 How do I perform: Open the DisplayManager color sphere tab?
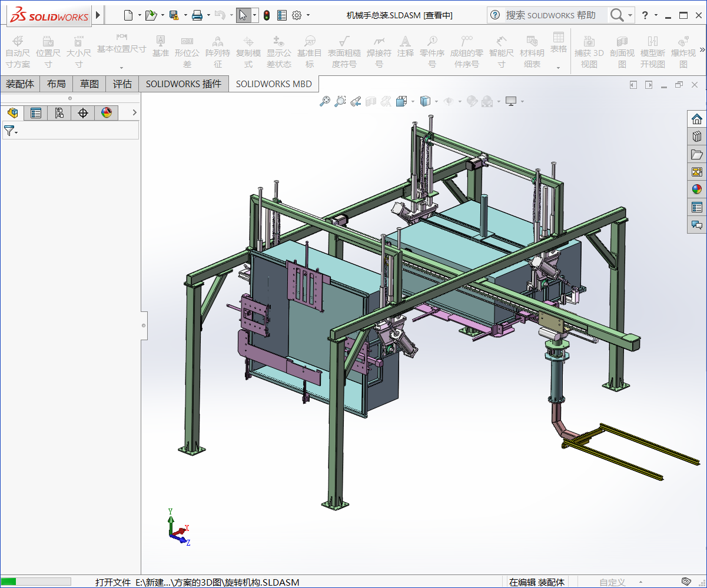[x=107, y=113]
